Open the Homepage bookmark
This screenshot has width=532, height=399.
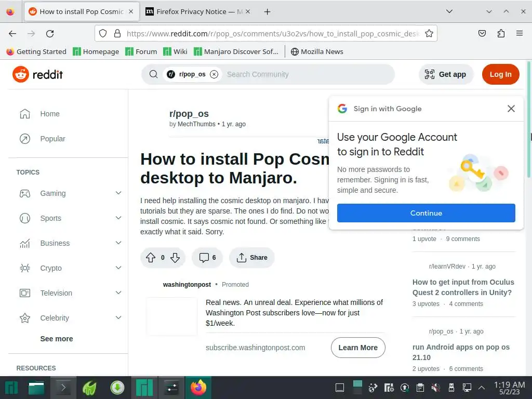(96, 51)
